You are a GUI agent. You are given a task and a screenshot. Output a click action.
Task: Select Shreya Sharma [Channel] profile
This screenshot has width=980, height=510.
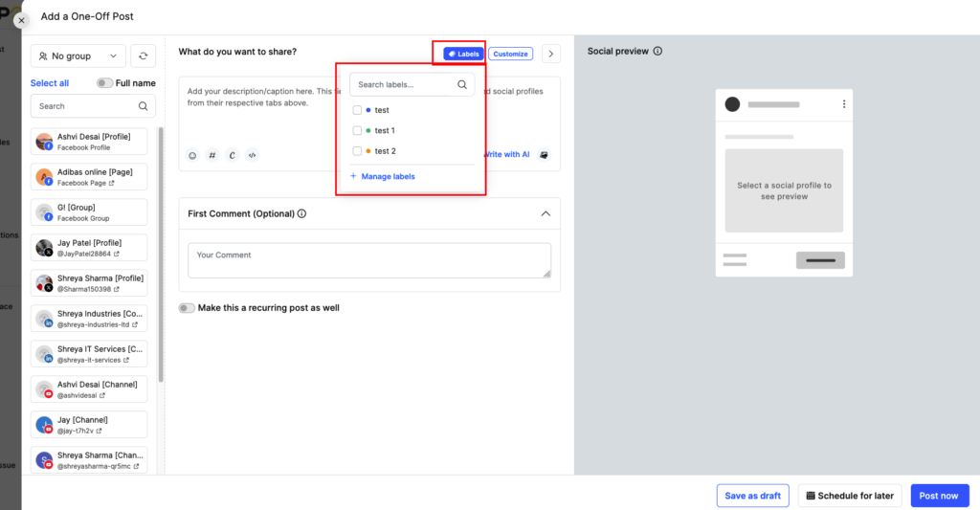[89, 460]
